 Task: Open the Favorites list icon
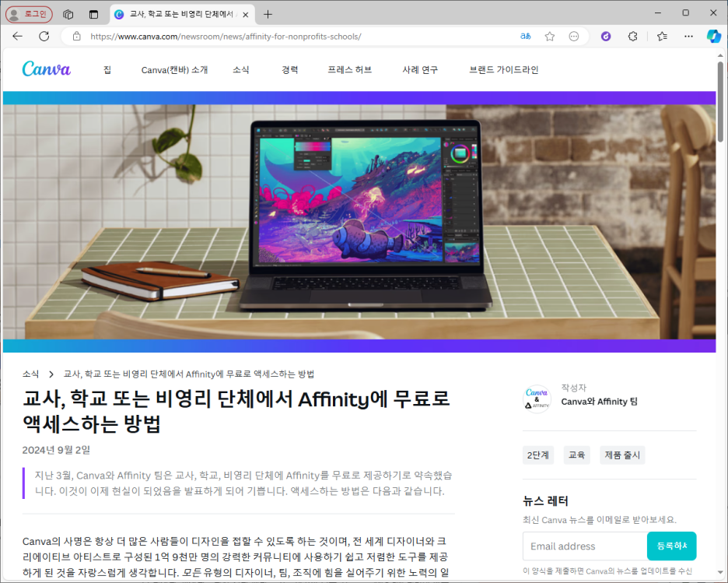662,37
